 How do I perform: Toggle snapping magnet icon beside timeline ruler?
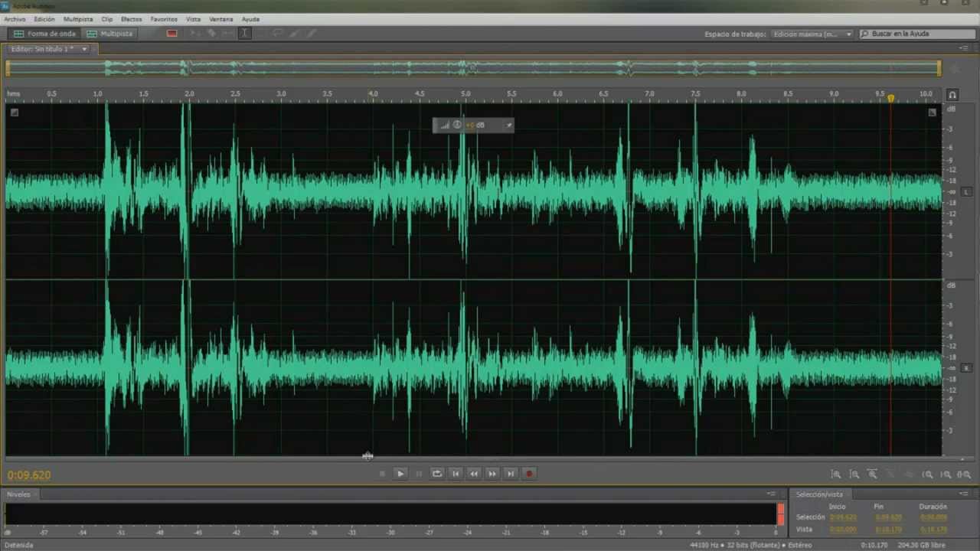pyautogui.click(x=952, y=95)
